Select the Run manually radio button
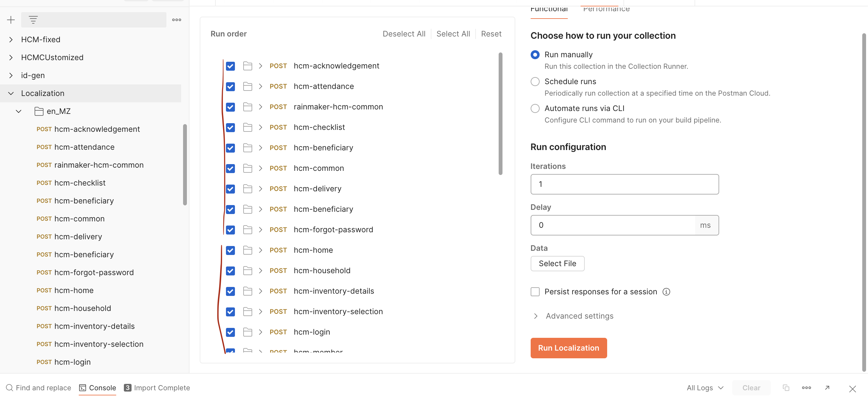Viewport: 868px width, 405px height. tap(535, 55)
